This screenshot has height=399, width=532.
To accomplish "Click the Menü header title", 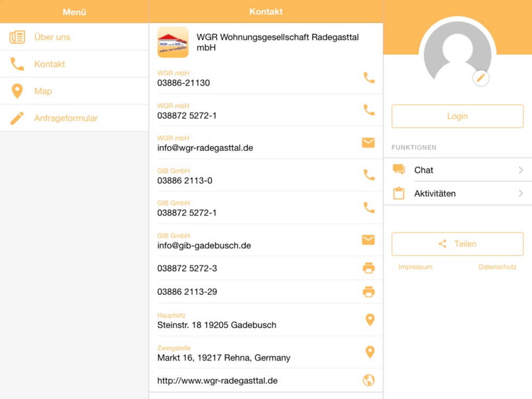I will pyautogui.click(x=74, y=12).
